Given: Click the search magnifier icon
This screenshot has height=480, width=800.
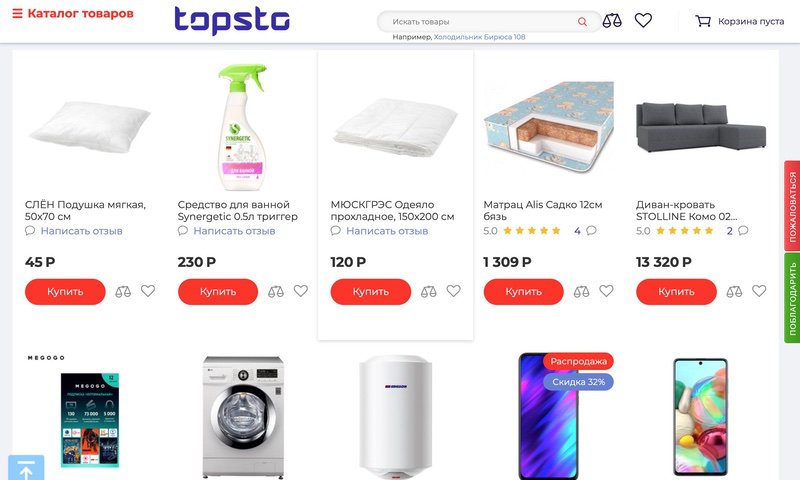Looking at the screenshot, I should [582, 21].
